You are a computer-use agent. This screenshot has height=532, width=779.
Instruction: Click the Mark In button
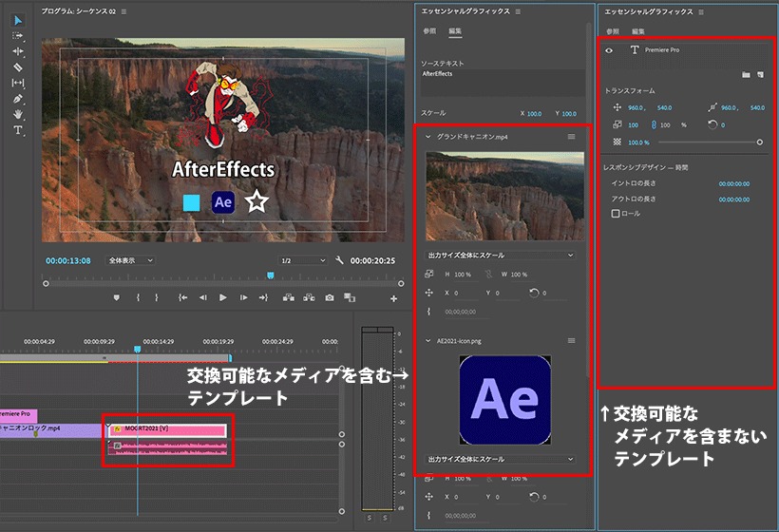coord(138,297)
